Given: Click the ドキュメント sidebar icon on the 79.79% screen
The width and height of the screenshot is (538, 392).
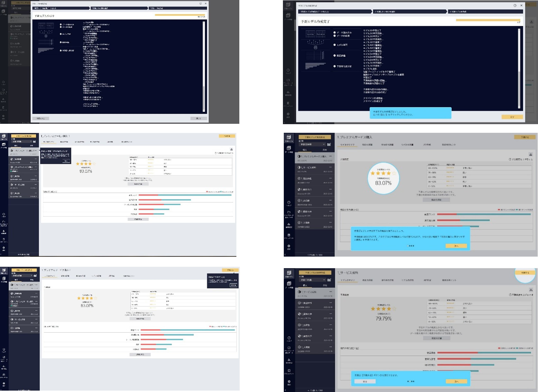Looking at the screenshot, I should tap(289, 371).
